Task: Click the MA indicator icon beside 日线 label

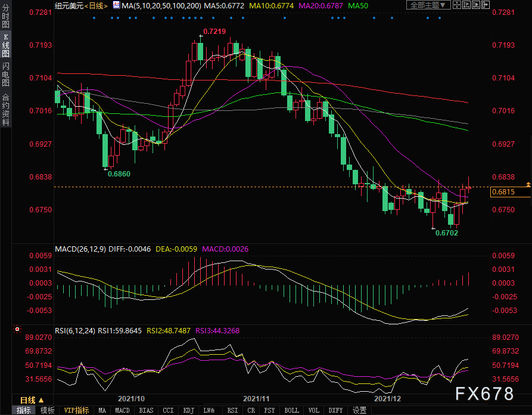Action: [116, 5]
